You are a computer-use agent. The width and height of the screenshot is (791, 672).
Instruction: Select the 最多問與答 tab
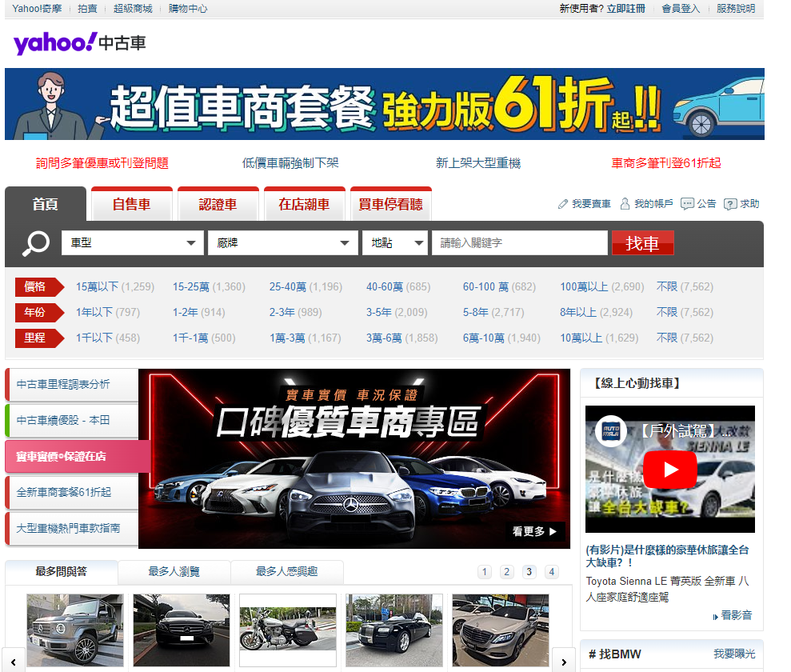[61, 572]
